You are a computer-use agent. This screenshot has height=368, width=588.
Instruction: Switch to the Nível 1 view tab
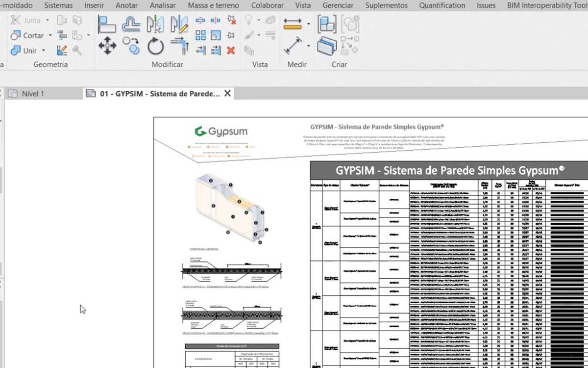pyautogui.click(x=32, y=93)
